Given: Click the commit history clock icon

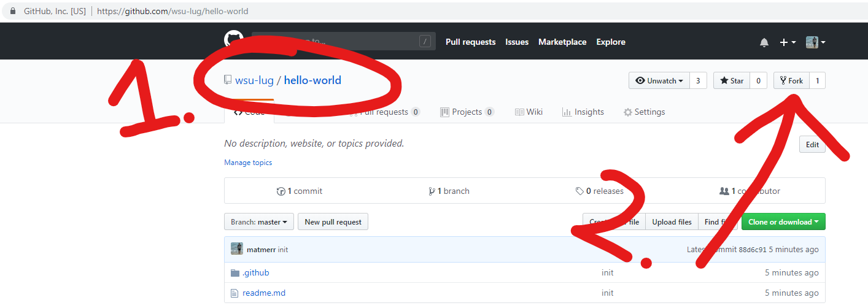Looking at the screenshot, I should click(x=281, y=191).
